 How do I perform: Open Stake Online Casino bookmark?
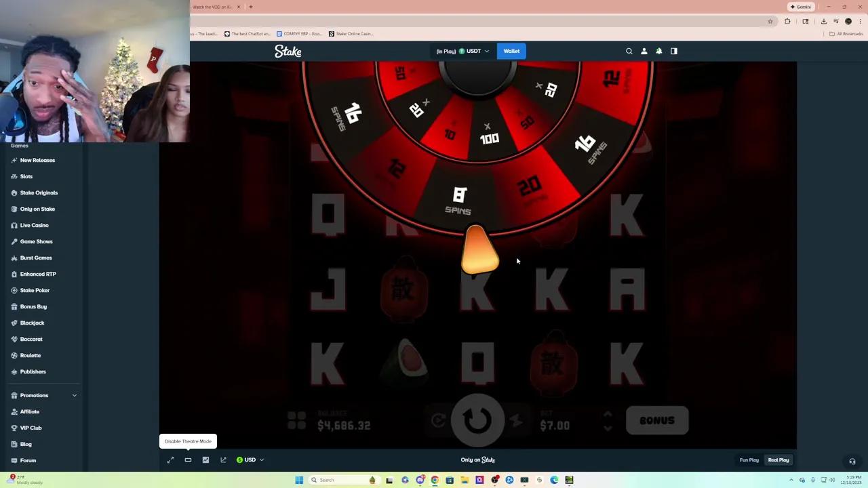pyautogui.click(x=351, y=33)
